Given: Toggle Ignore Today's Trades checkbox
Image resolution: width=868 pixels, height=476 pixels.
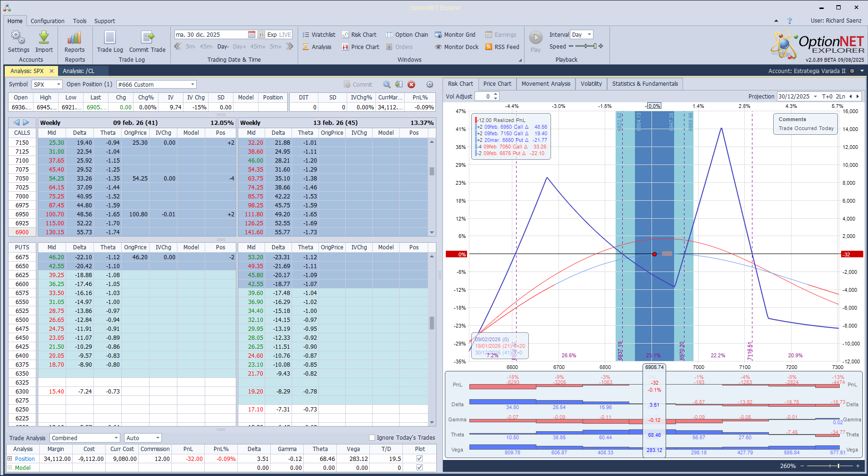Looking at the screenshot, I should 372,438.
